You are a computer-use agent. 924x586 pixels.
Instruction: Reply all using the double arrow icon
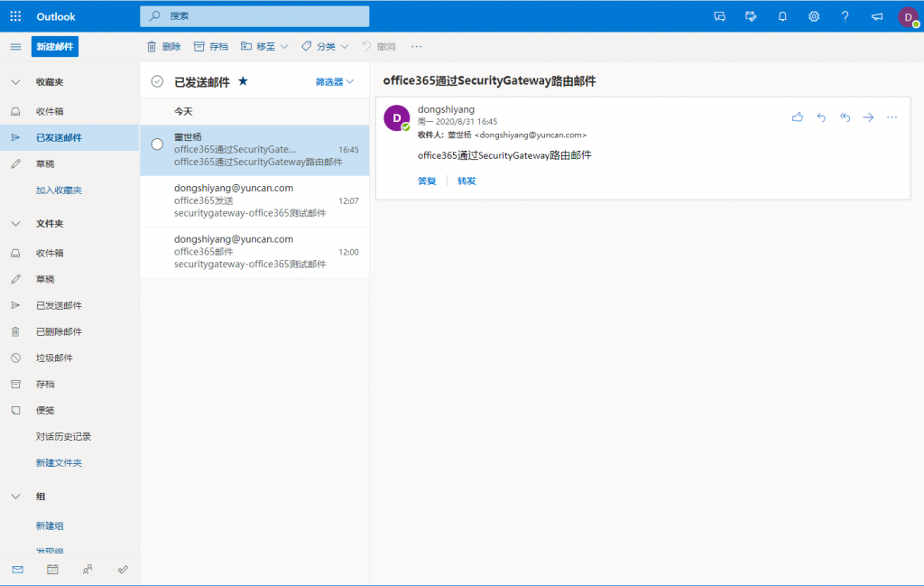[x=845, y=117]
